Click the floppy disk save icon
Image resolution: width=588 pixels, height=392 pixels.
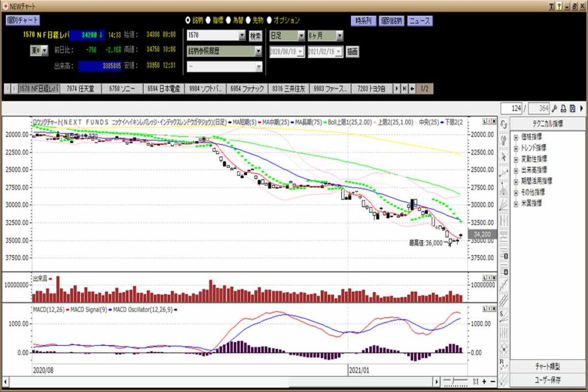click(x=572, y=108)
